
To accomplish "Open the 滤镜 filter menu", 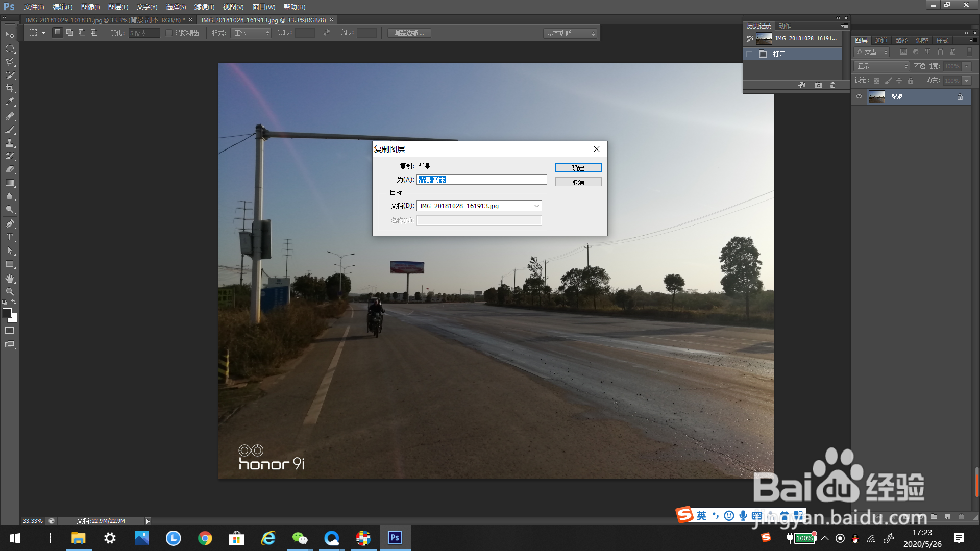I will pyautogui.click(x=204, y=7).
